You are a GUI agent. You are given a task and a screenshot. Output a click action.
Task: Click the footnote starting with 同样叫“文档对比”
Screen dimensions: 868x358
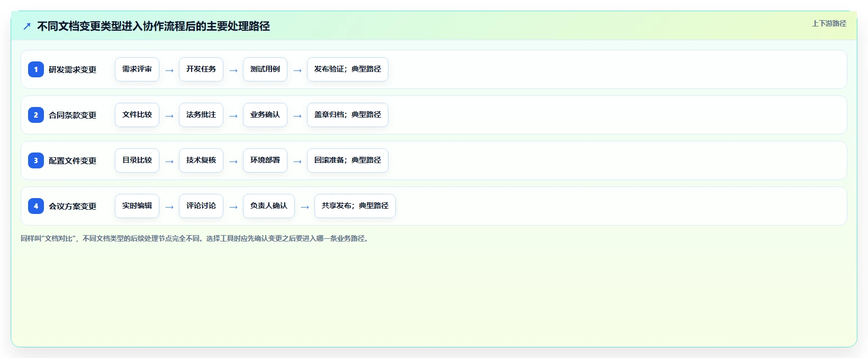195,238
